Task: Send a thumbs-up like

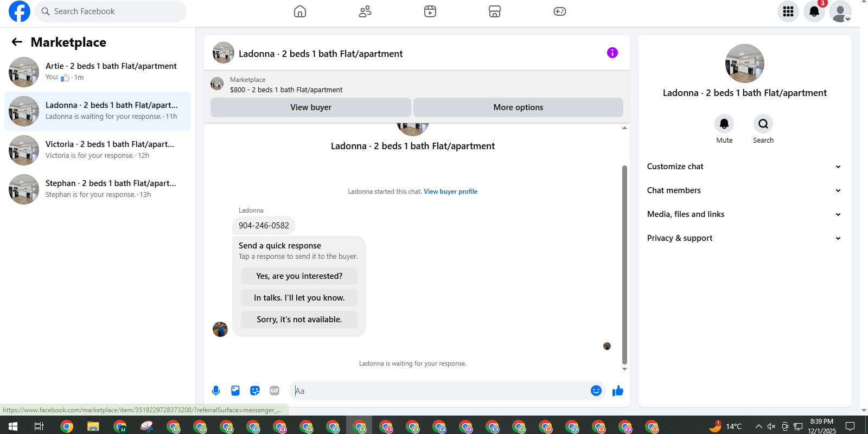Action: point(618,391)
